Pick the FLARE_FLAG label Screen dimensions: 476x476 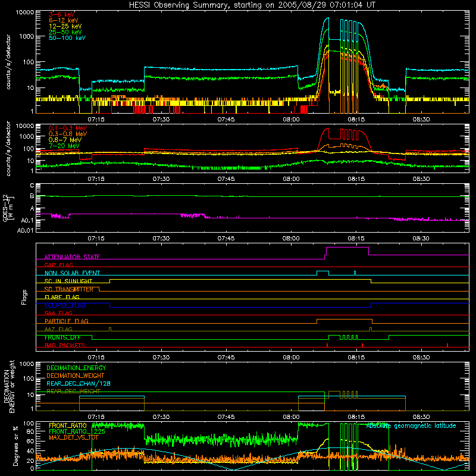point(62,297)
